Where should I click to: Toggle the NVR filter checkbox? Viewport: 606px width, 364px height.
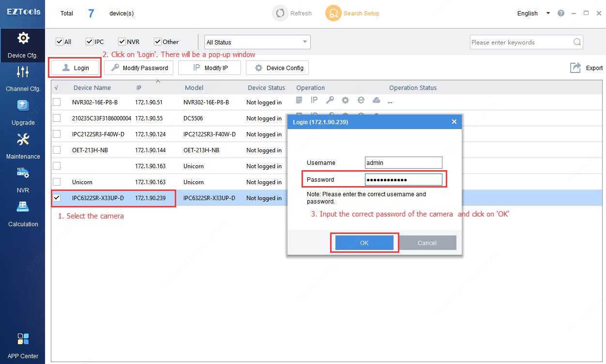coord(122,42)
